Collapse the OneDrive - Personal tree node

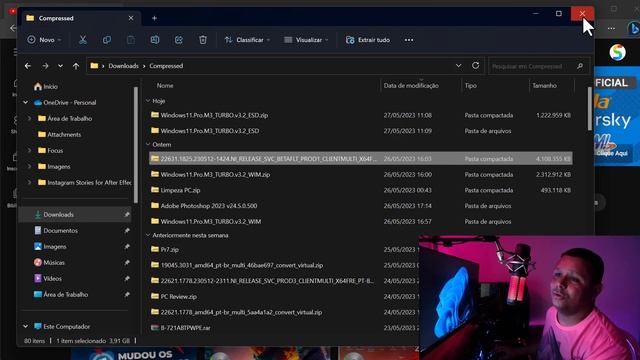click(26, 102)
